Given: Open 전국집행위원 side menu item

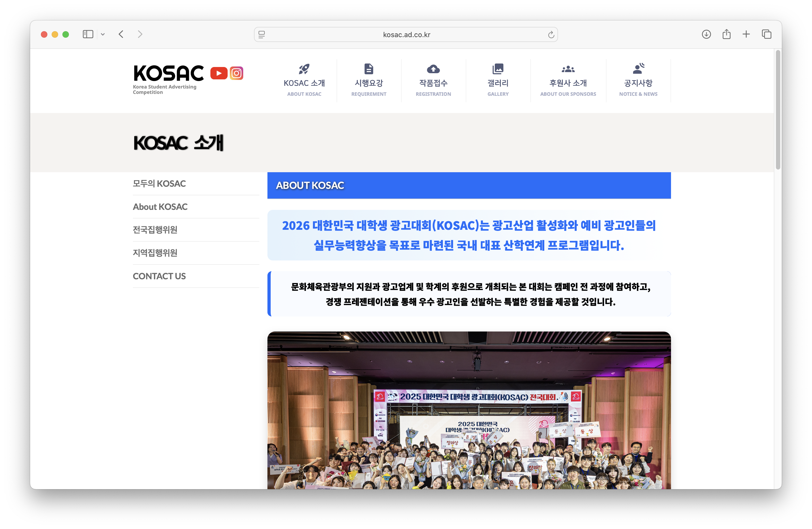Looking at the screenshot, I should 155,230.
